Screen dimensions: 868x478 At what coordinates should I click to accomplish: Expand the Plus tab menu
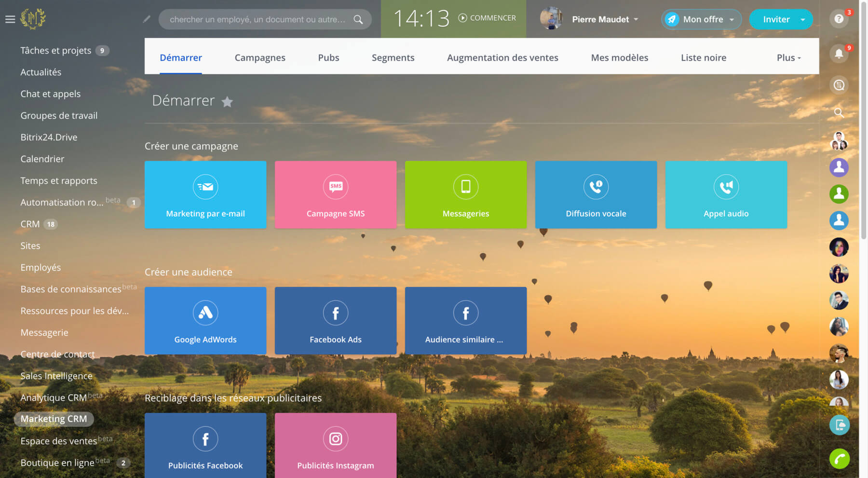(788, 58)
